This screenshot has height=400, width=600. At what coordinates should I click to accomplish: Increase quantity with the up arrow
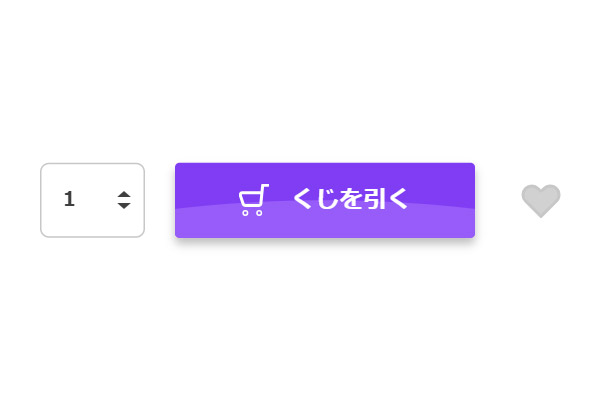[x=124, y=194]
